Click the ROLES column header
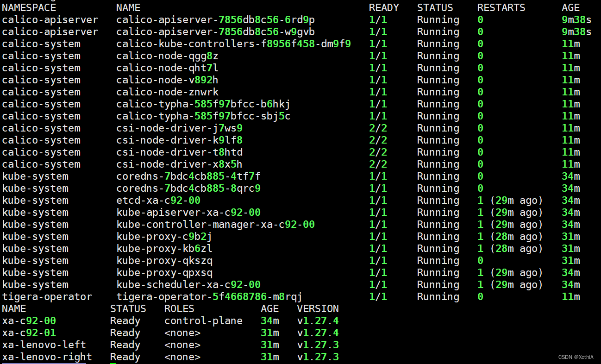 pos(179,309)
